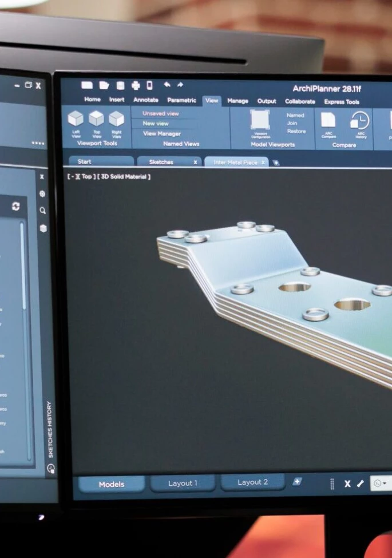Click the print icon in quick access toolbar
Screen dimensions: 392x558
click(136, 85)
